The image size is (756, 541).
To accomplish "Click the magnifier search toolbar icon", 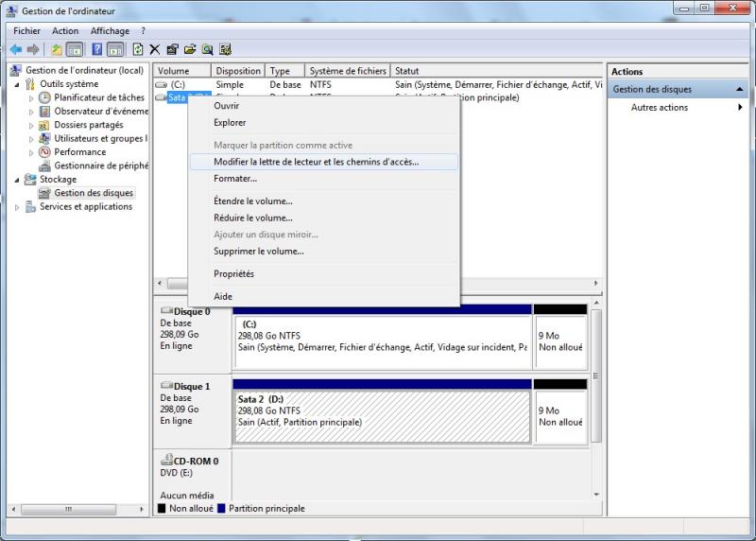I will click(x=207, y=49).
